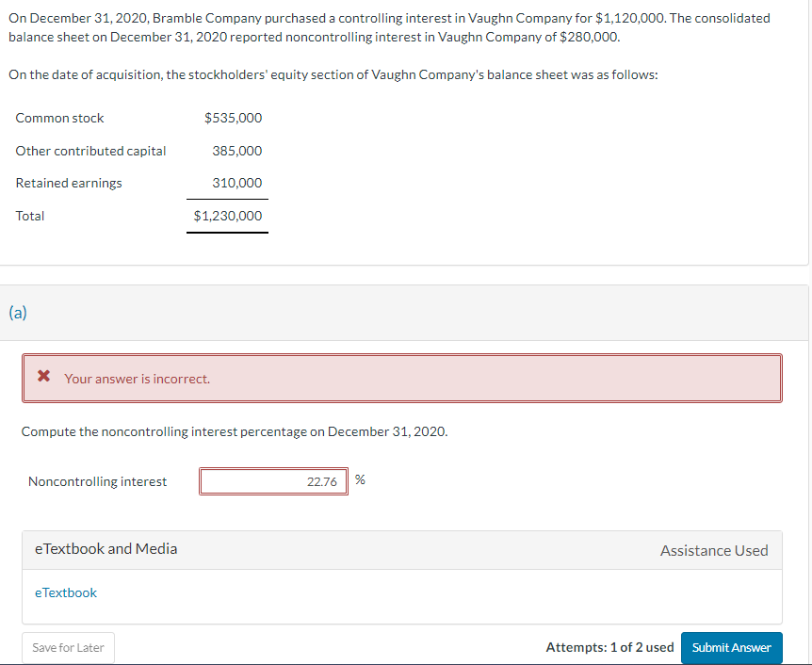Select the (a) part header
The width and height of the screenshot is (812, 665).
[x=18, y=313]
